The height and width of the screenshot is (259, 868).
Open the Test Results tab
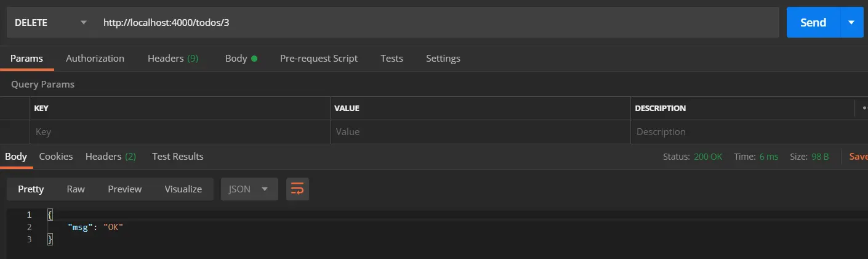pos(177,157)
